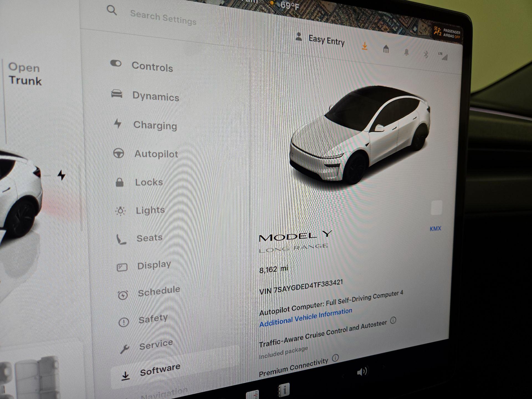Click the Schedule alarm clock icon

123,295
